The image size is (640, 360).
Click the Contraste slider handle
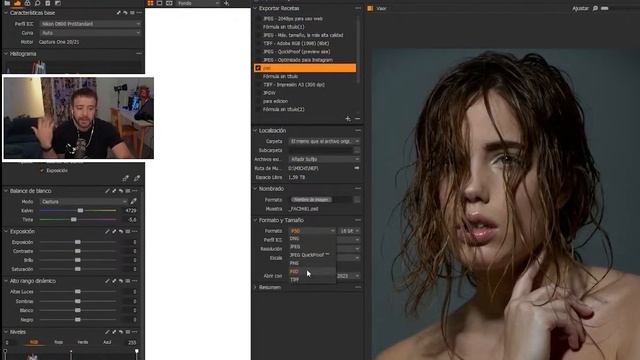pos(78,251)
